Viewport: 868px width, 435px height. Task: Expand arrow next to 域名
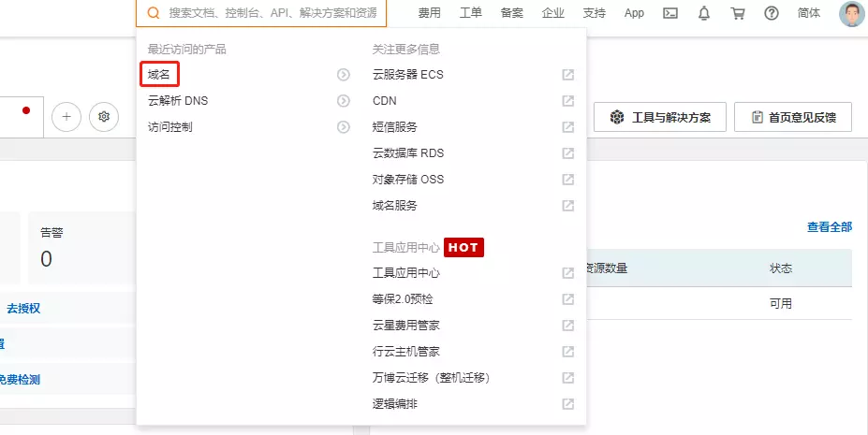point(344,75)
